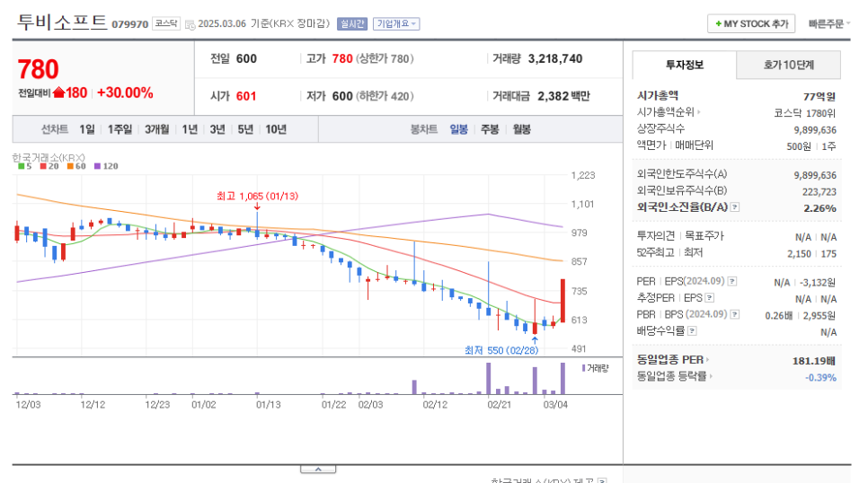Click the 외국인소진율 value 2.26%
Viewport: 868px width, 483px height.
point(819,208)
